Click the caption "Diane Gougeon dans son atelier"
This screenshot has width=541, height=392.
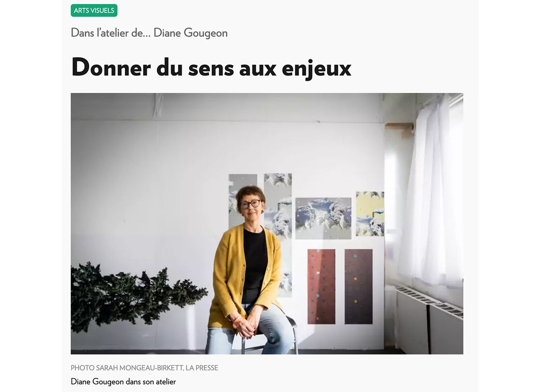[x=123, y=381]
